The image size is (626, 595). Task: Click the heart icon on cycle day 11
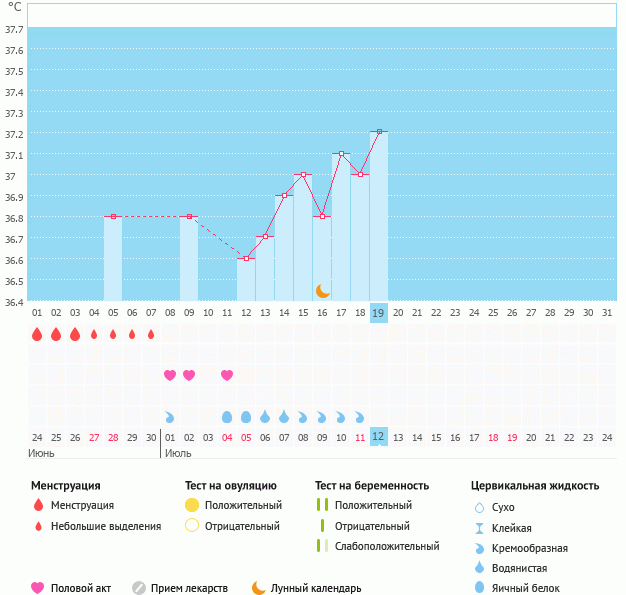coord(227,375)
